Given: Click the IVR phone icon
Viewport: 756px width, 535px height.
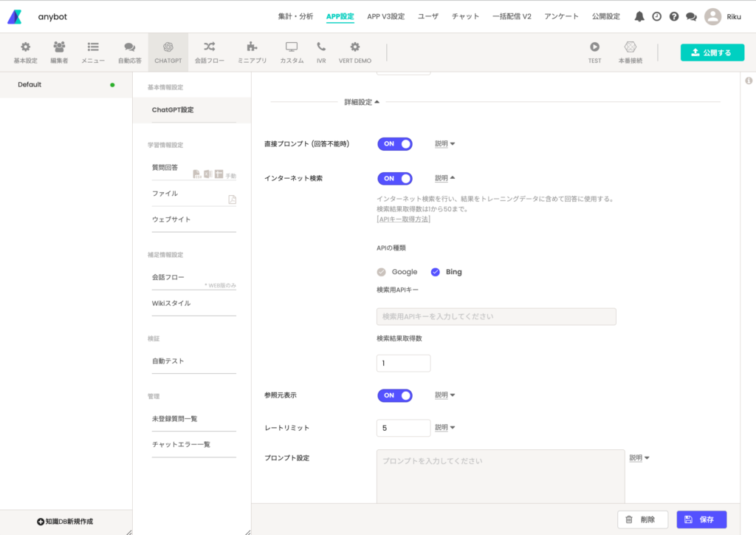Looking at the screenshot, I should click(321, 47).
